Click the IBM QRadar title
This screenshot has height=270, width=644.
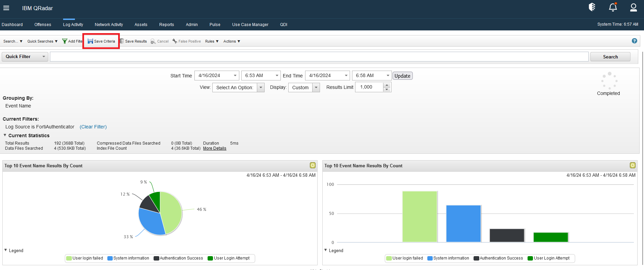(37, 8)
